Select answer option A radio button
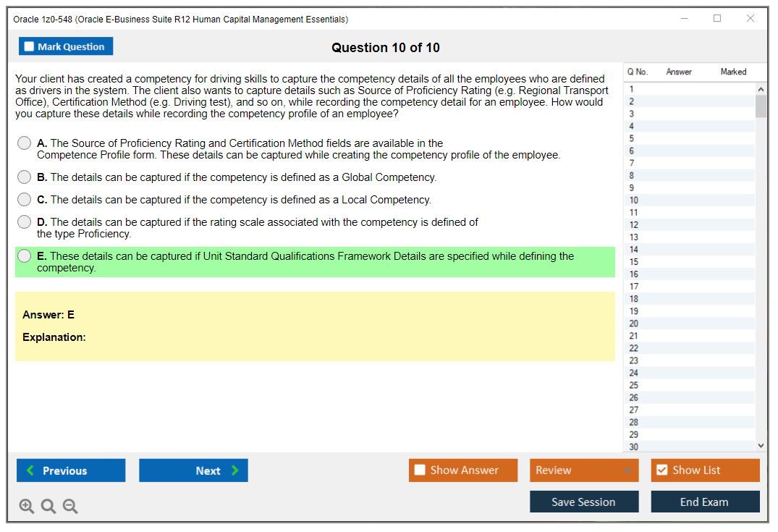Image resolution: width=778 pixels, height=532 pixels. point(23,143)
